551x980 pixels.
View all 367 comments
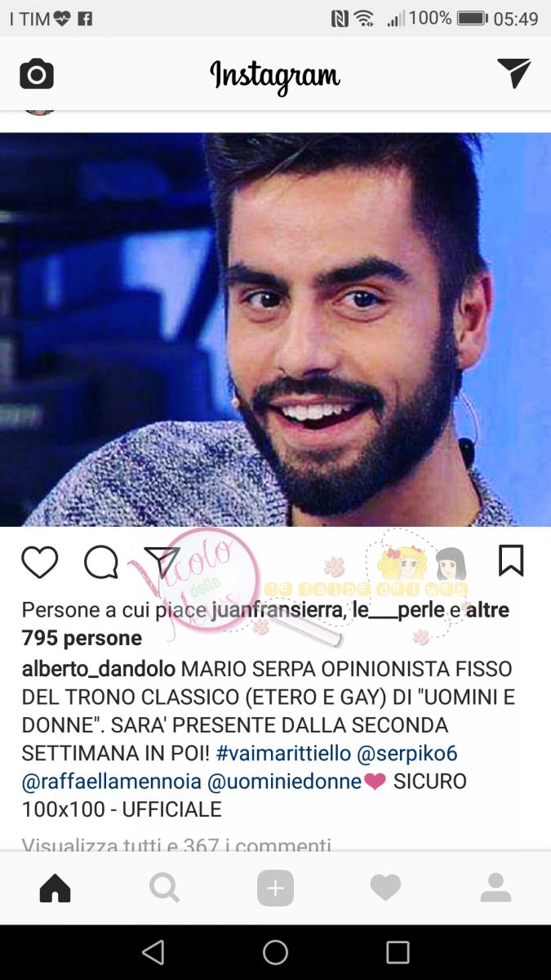[x=176, y=844]
